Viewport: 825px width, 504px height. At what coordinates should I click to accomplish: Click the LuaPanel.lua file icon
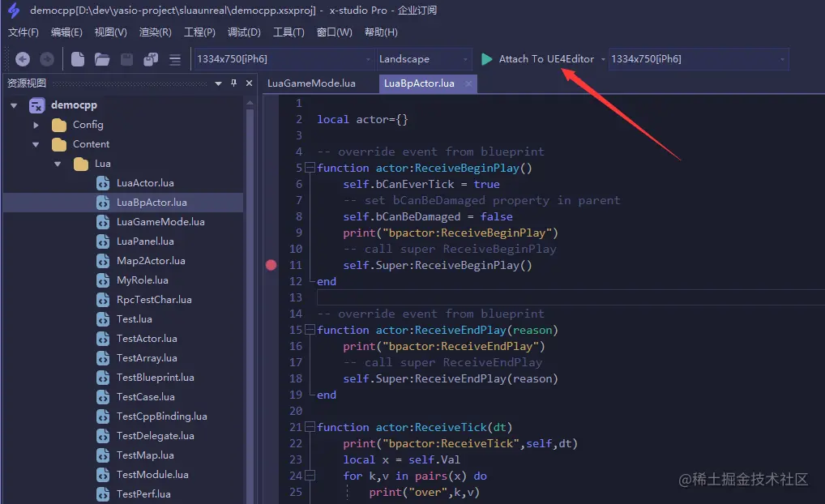tap(103, 241)
